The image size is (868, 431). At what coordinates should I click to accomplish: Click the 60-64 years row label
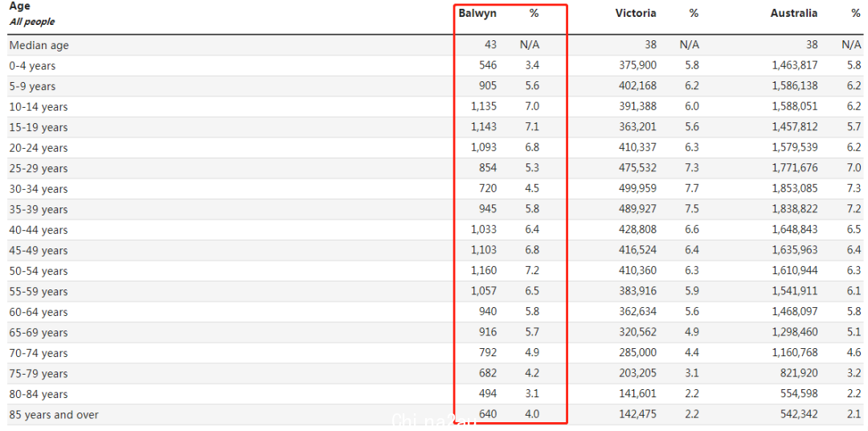click(x=39, y=313)
